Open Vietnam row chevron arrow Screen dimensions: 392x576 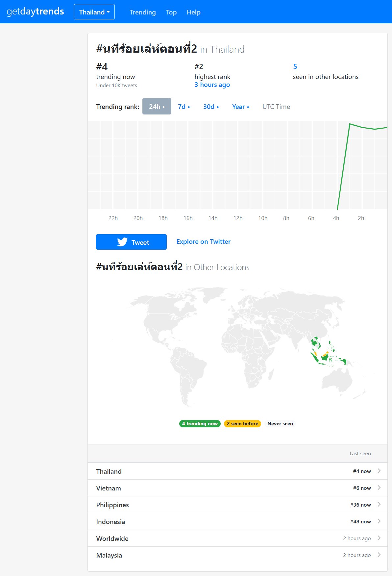pos(379,488)
